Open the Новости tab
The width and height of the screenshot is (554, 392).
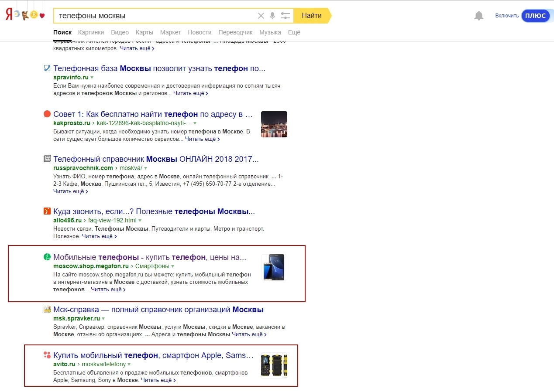(x=200, y=32)
